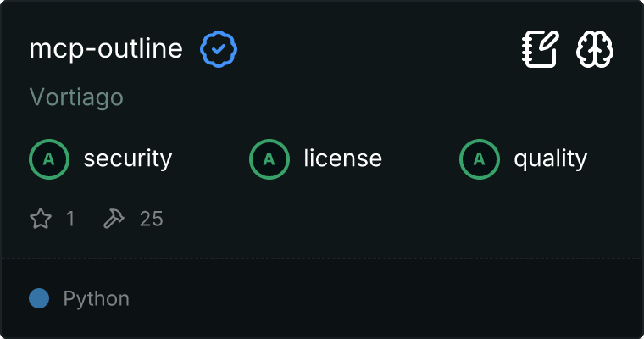Click the license grade A badge
Image resolution: width=644 pixels, height=339 pixels.
[269, 158]
